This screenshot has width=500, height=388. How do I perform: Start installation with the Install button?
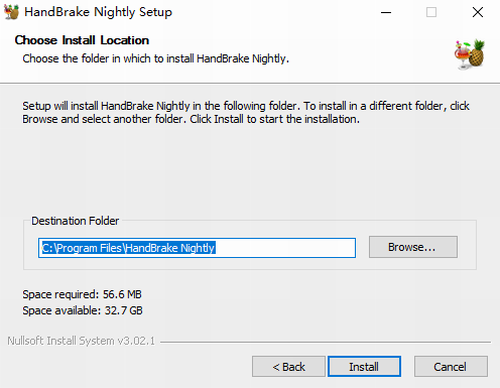[364, 367]
